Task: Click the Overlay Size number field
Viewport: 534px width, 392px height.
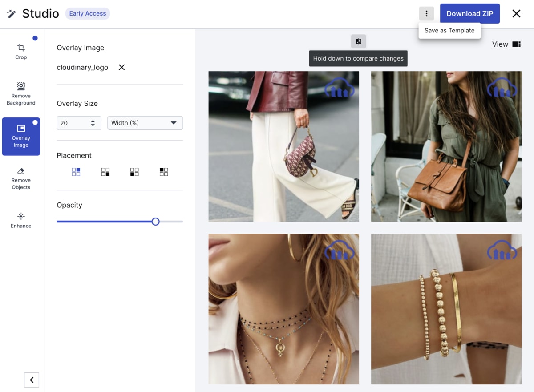Action: click(x=73, y=123)
